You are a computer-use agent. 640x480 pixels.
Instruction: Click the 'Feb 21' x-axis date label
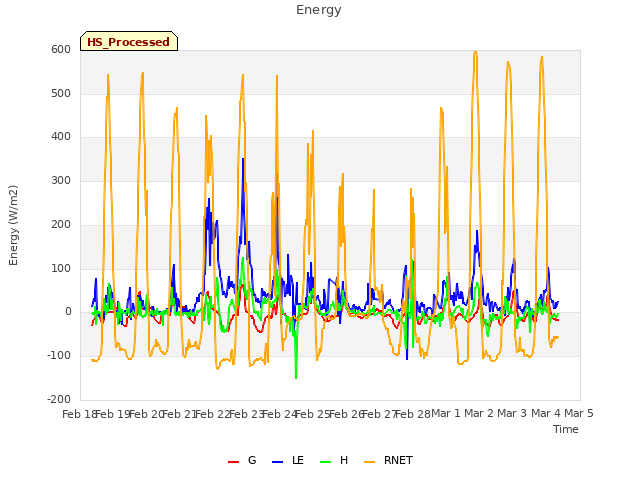[x=180, y=414]
